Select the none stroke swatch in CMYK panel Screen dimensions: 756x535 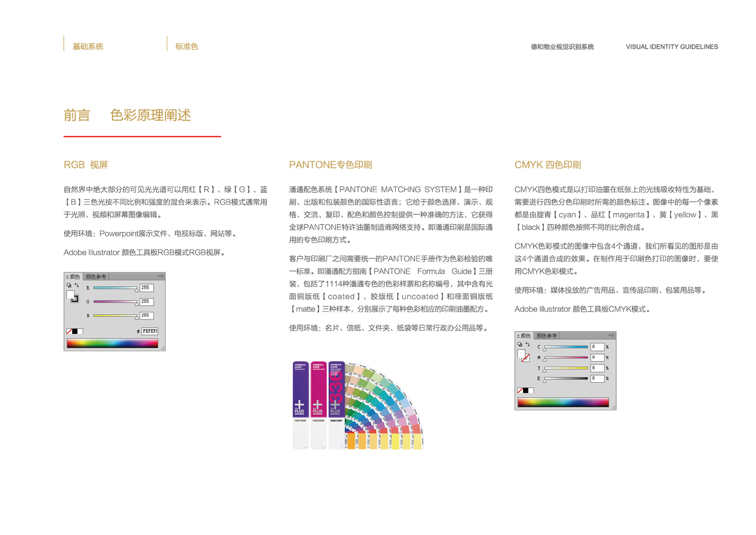pos(527,359)
